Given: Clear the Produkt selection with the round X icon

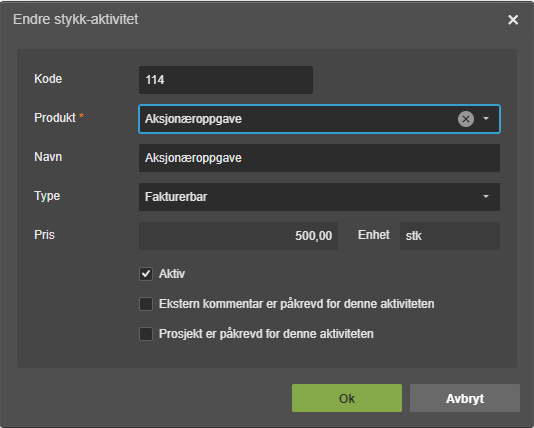Looking at the screenshot, I should pyautogui.click(x=466, y=119).
